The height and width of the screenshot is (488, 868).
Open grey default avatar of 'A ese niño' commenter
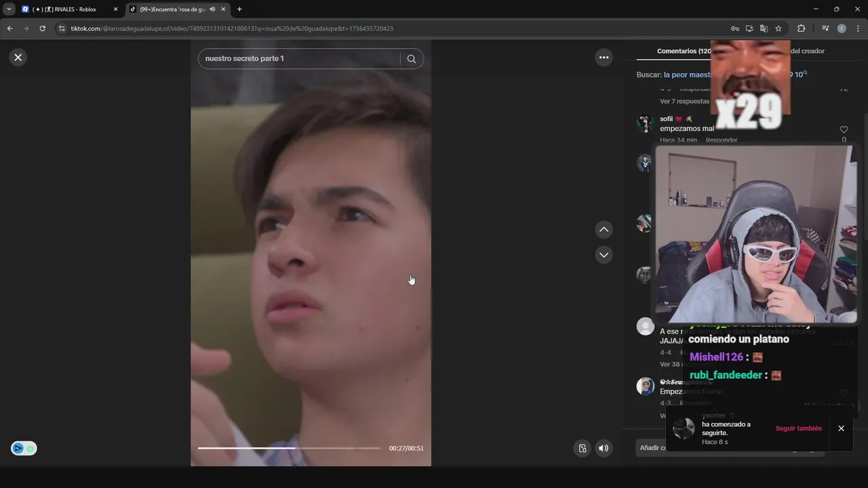[645, 326]
